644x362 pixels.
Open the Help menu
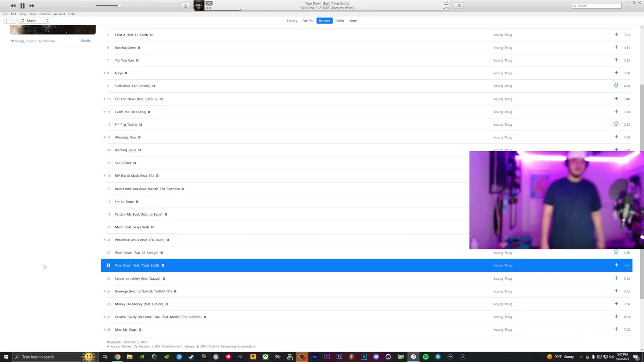tap(71, 14)
